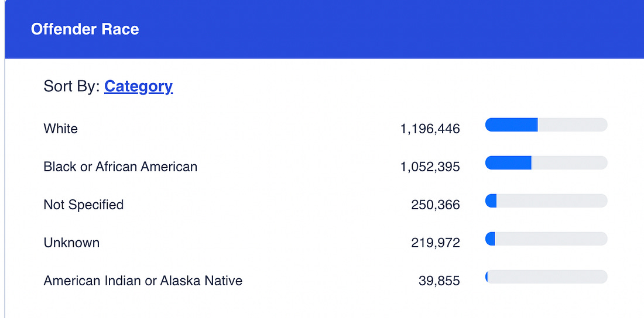644x318 pixels.
Task: Click the Category sort link
Action: coord(138,87)
